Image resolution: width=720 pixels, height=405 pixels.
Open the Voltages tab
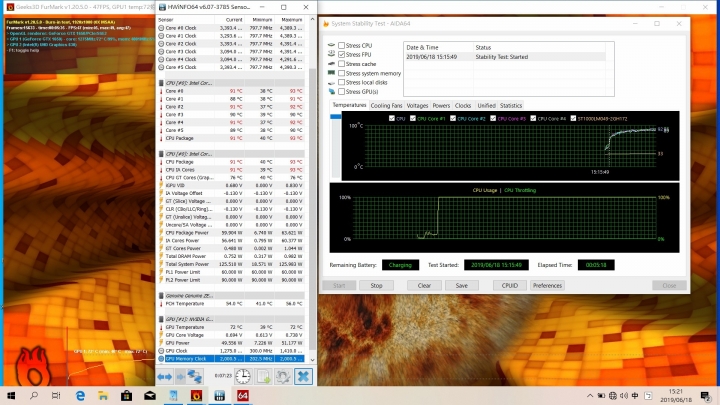point(417,106)
